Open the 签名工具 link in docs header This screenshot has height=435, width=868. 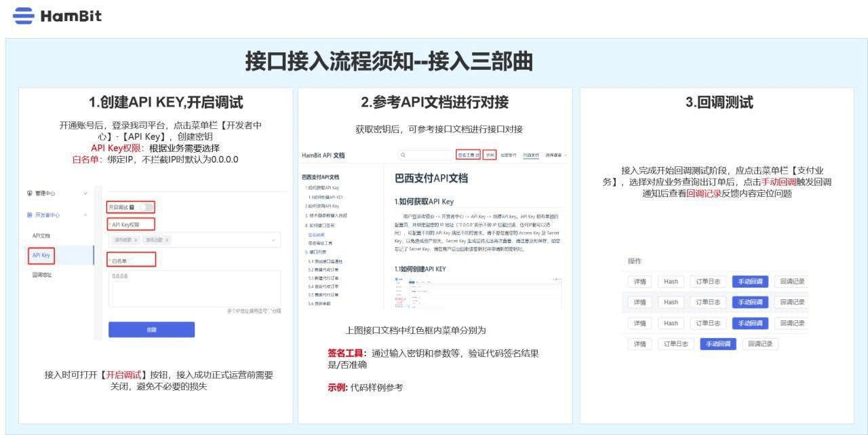(x=469, y=155)
